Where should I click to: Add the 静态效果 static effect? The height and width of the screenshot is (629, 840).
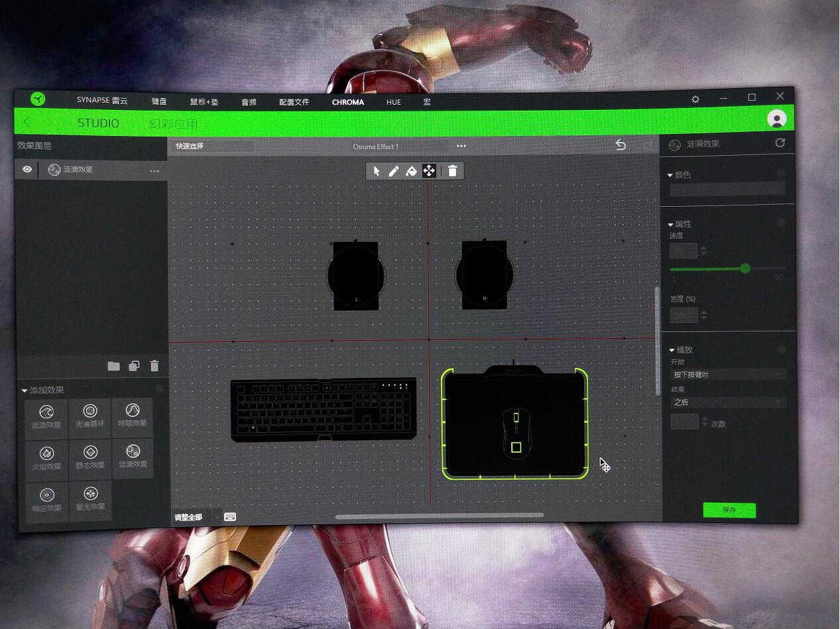90,458
